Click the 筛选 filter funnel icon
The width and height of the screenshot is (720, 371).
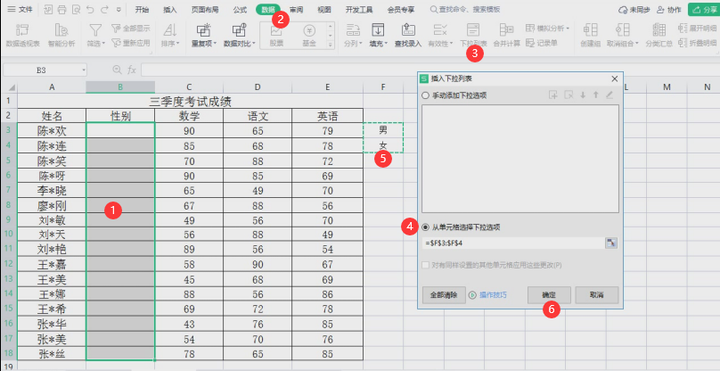pos(96,30)
